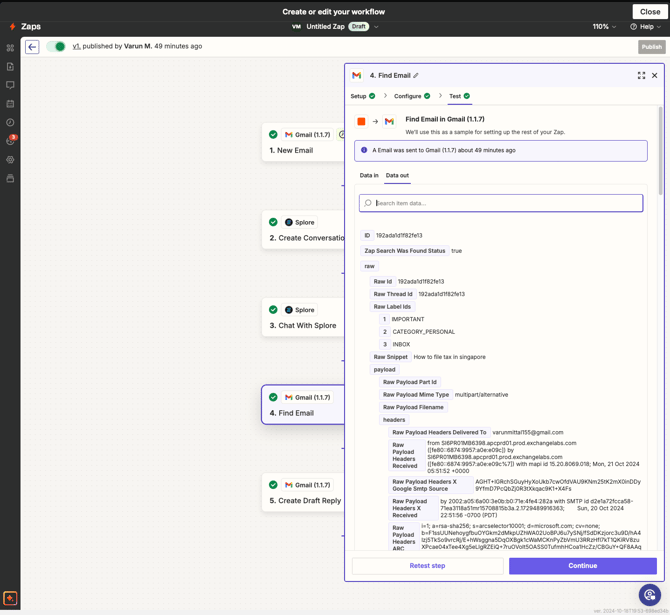Open the 110% zoom dropdown
Viewport: 670px width, 615px height.
(x=604, y=26)
